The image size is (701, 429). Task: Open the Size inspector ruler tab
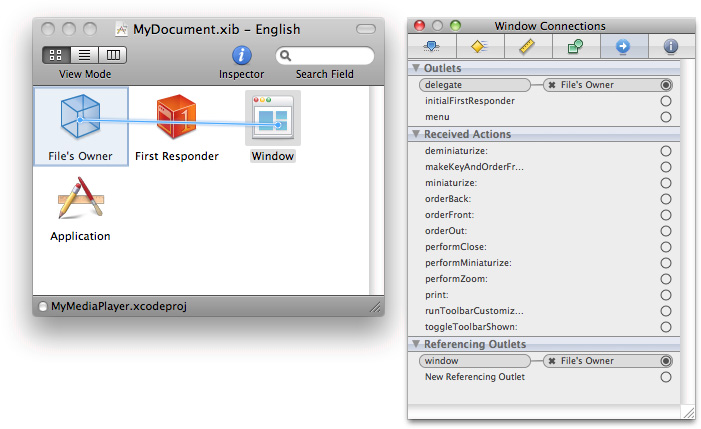tap(527, 46)
